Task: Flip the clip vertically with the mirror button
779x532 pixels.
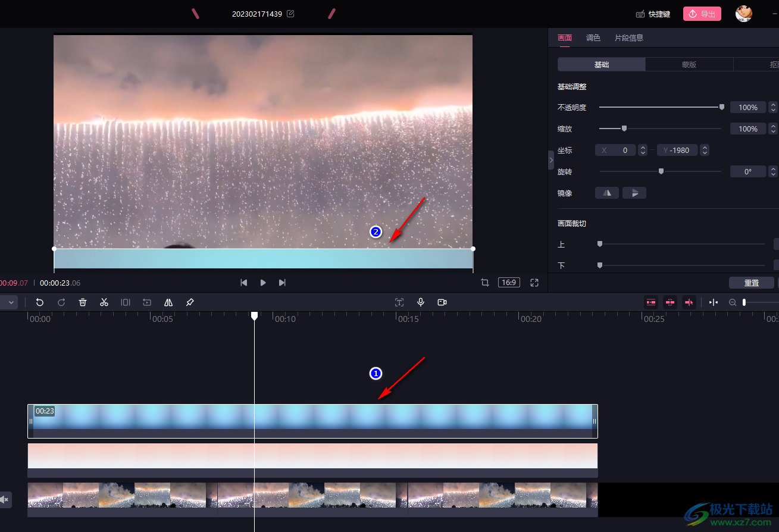Action: tap(634, 193)
